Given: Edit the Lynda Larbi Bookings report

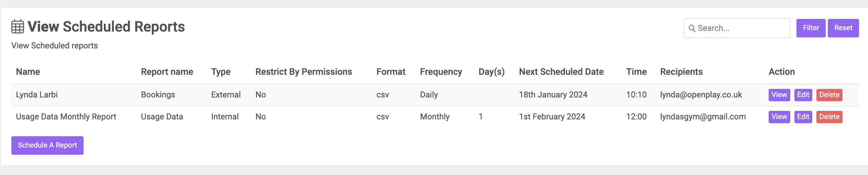Looking at the screenshot, I should [803, 95].
